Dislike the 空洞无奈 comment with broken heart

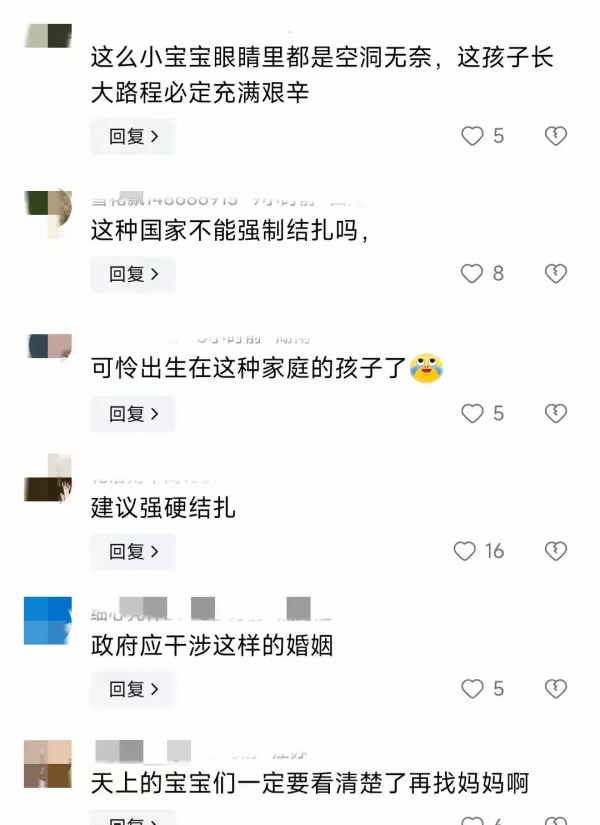pos(556,136)
